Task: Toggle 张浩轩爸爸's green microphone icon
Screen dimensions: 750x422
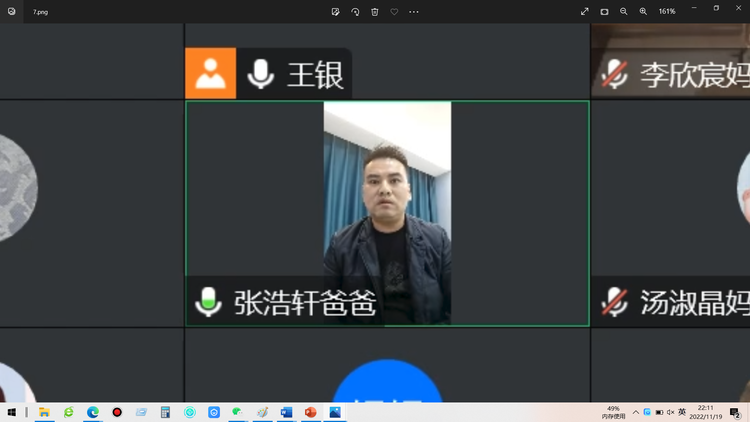Action: 208,302
